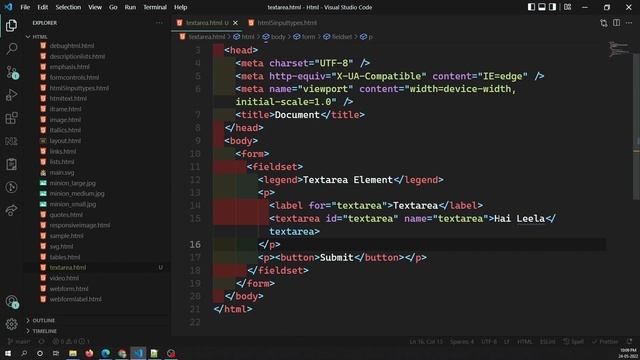Viewport: 640px width, 360px height.
Task: Open the Edit menu
Action: click(42, 7)
